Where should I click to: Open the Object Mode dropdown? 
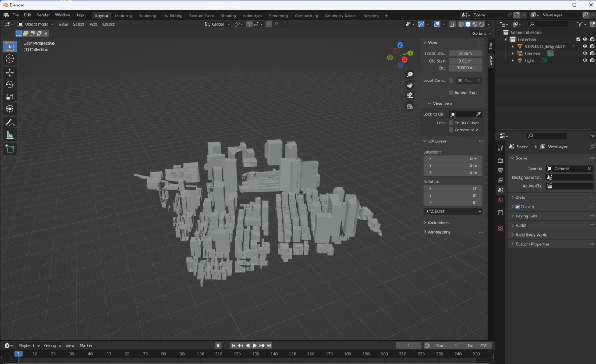[x=36, y=24]
